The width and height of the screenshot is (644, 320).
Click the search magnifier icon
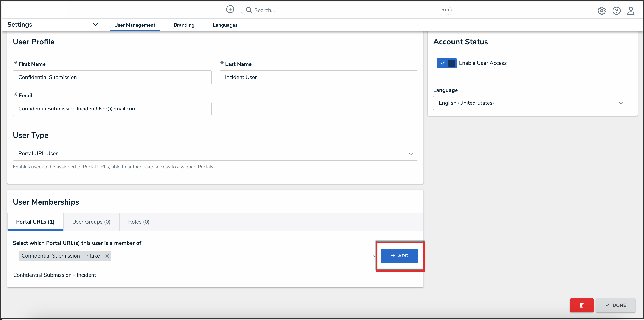[x=249, y=10]
